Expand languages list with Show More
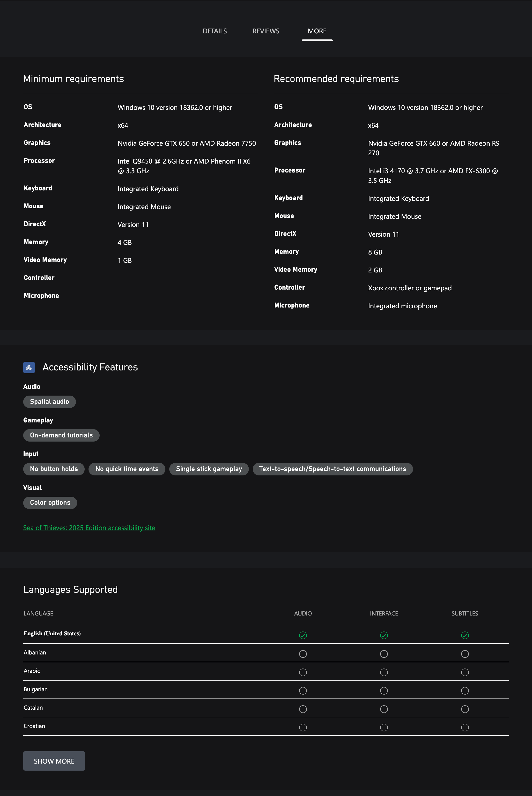 click(54, 761)
